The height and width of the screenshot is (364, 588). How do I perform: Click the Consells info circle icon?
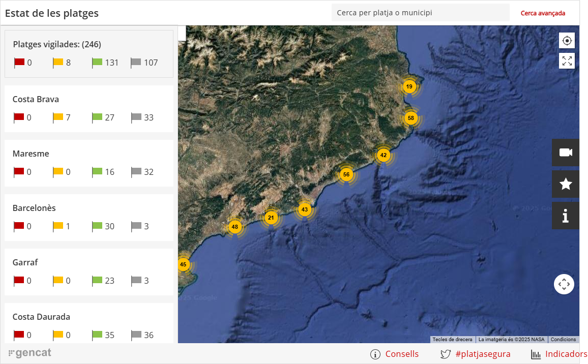point(375,354)
